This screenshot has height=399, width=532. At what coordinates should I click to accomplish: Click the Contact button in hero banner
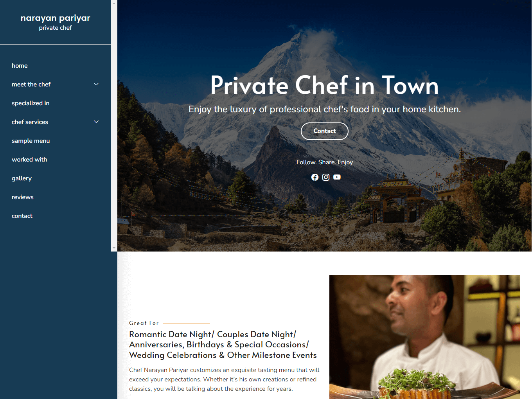[325, 131]
